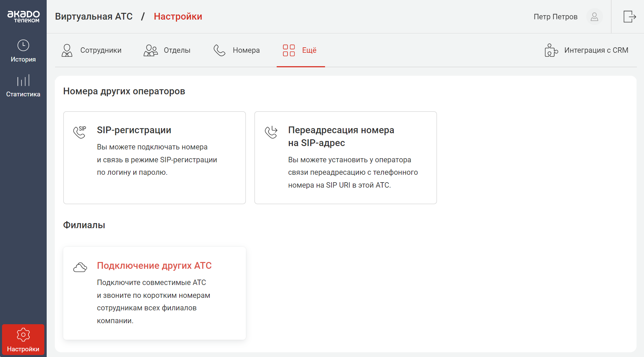
Task: Click text 'Подключите совместимые АТС'
Action: click(x=152, y=283)
